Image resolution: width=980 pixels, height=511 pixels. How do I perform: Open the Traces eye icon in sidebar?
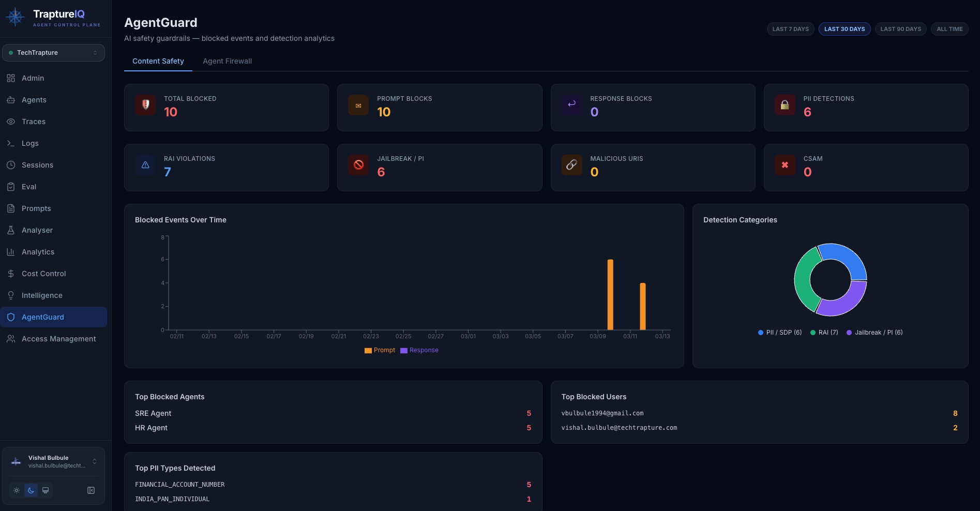[11, 122]
